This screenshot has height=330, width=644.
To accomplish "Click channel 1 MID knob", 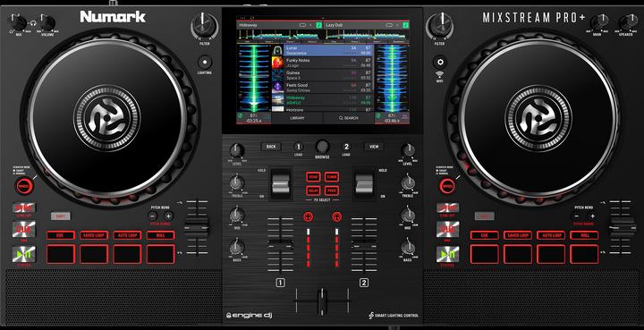I will tap(237, 215).
